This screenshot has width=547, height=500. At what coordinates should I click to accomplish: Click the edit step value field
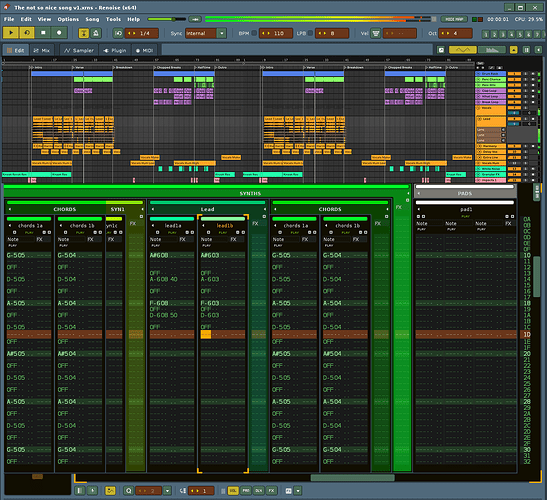[x=201, y=491]
